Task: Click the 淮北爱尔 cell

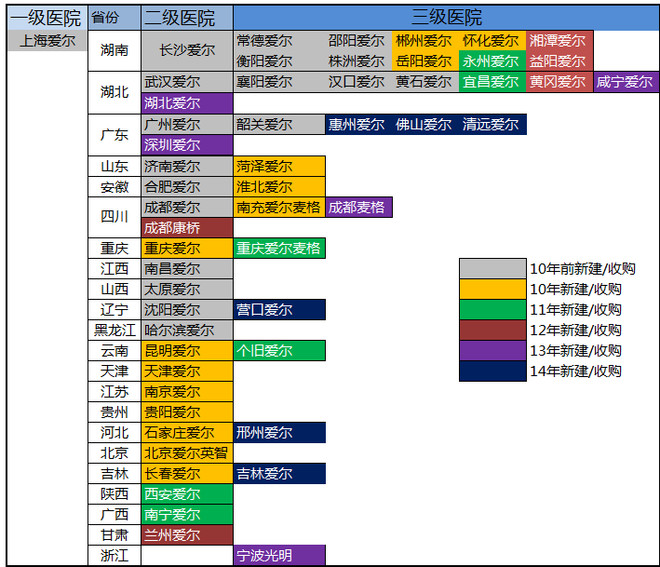Action: click(279, 186)
